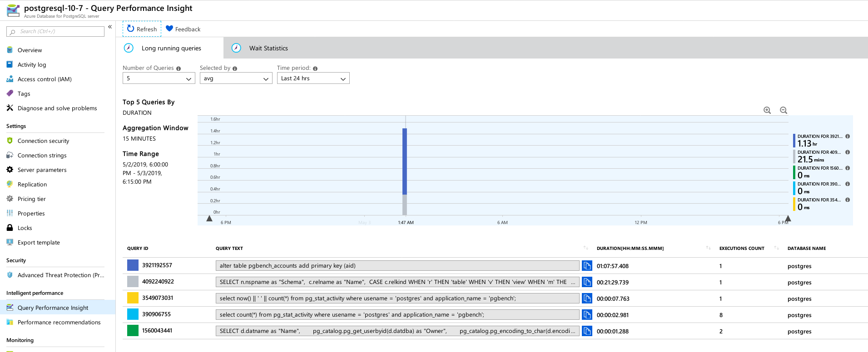Click the Database Name column header
Screen dimensions: 868x352
pyautogui.click(x=807, y=249)
